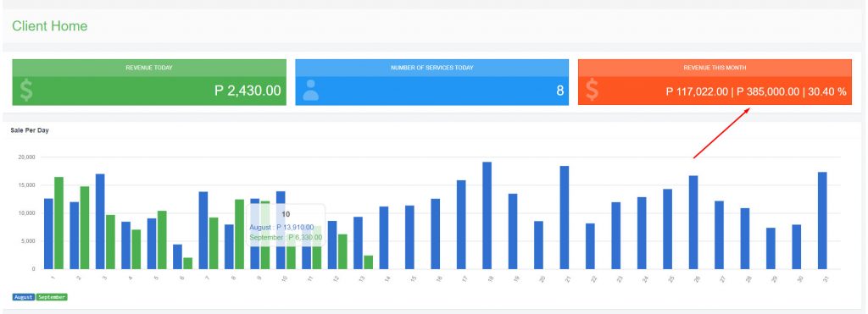
Task: Open the Revenue This Month card
Action: point(715,82)
